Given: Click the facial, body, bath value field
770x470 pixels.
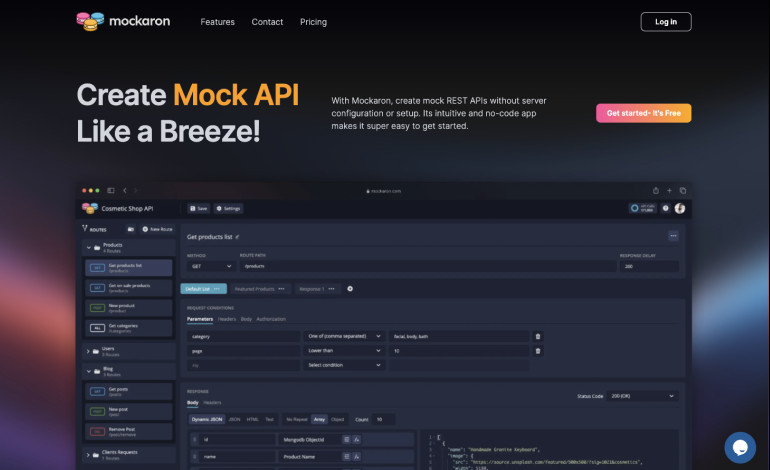Looking at the screenshot, I should [x=459, y=336].
